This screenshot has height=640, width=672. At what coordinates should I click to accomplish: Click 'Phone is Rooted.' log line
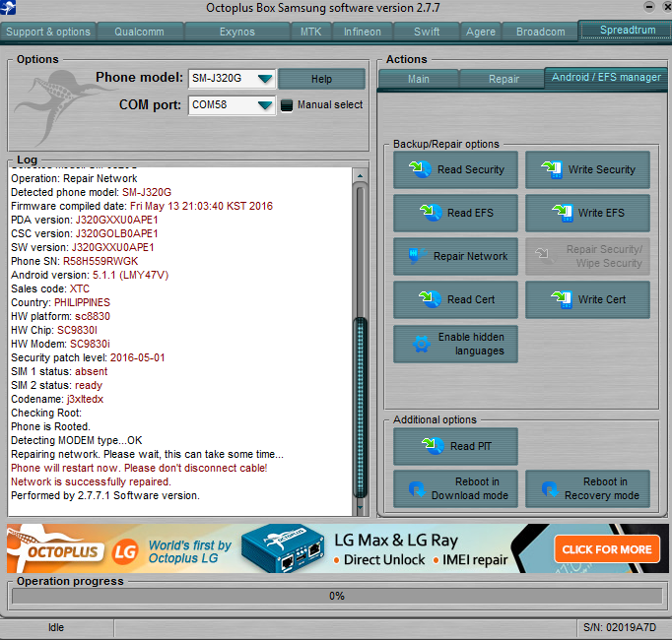[x=50, y=426]
